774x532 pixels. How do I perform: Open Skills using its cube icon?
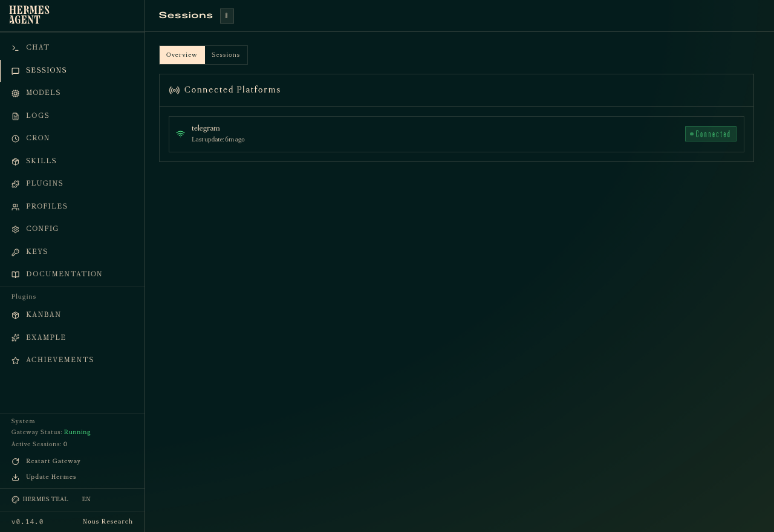(x=15, y=161)
